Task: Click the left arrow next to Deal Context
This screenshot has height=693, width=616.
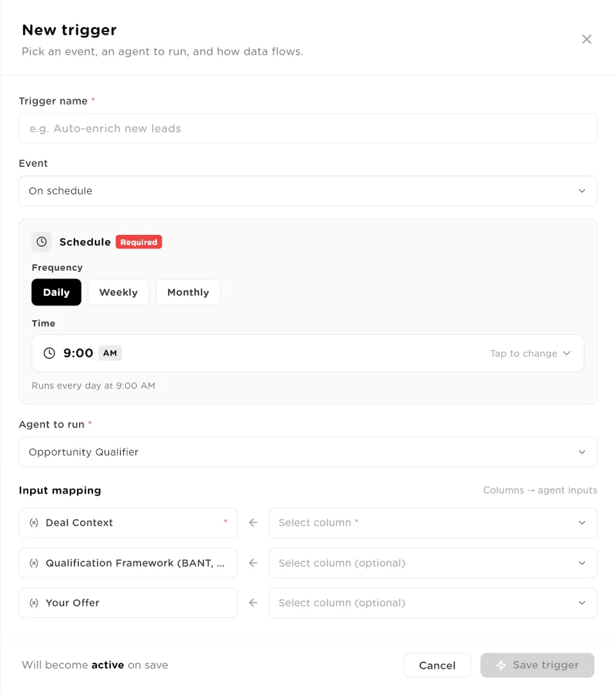Action: point(253,523)
